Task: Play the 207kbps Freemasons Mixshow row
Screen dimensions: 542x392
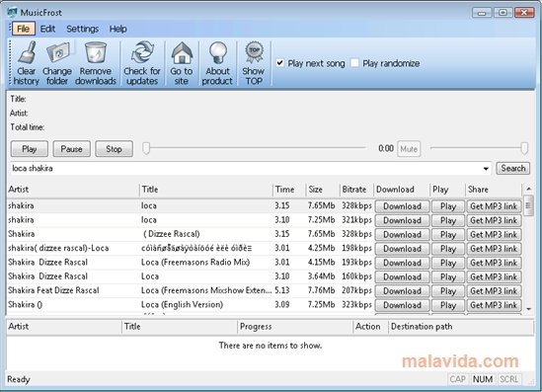Action: [x=448, y=291]
